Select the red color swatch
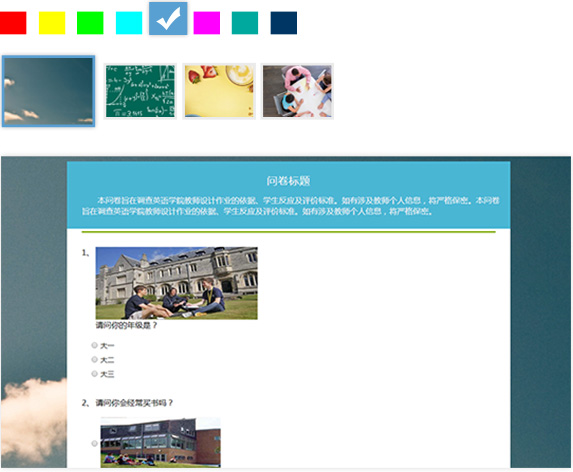The height and width of the screenshot is (472, 573). (x=13, y=23)
